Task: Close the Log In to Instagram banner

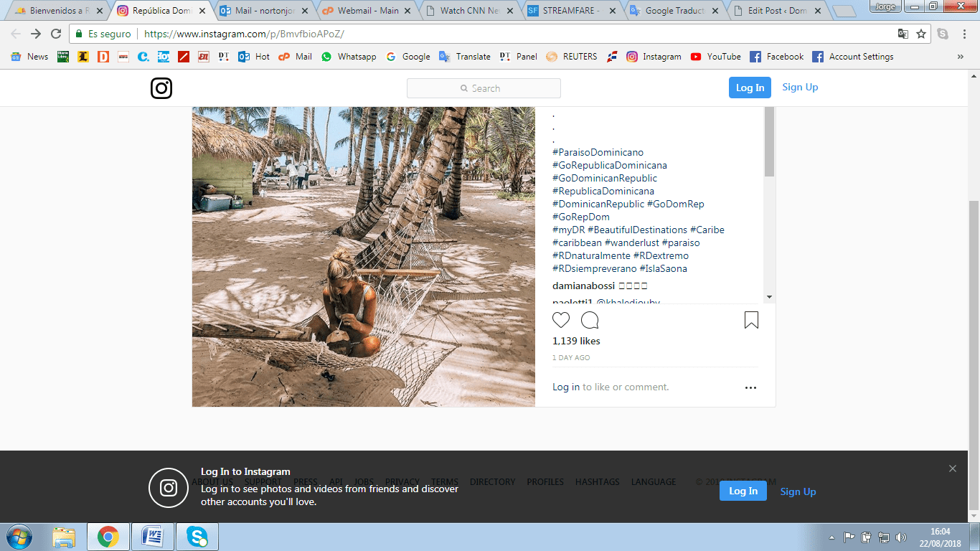Action: tap(952, 468)
